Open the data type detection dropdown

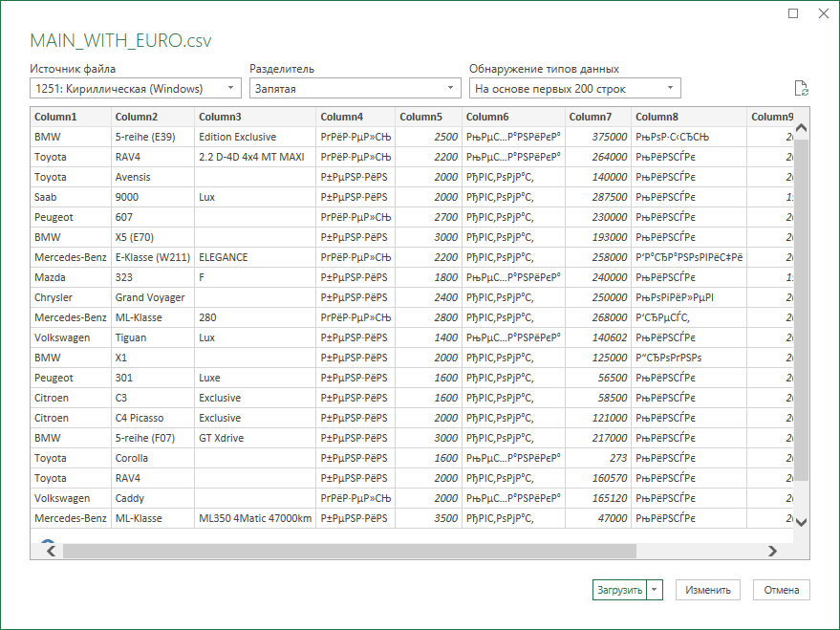tap(575, 88)
